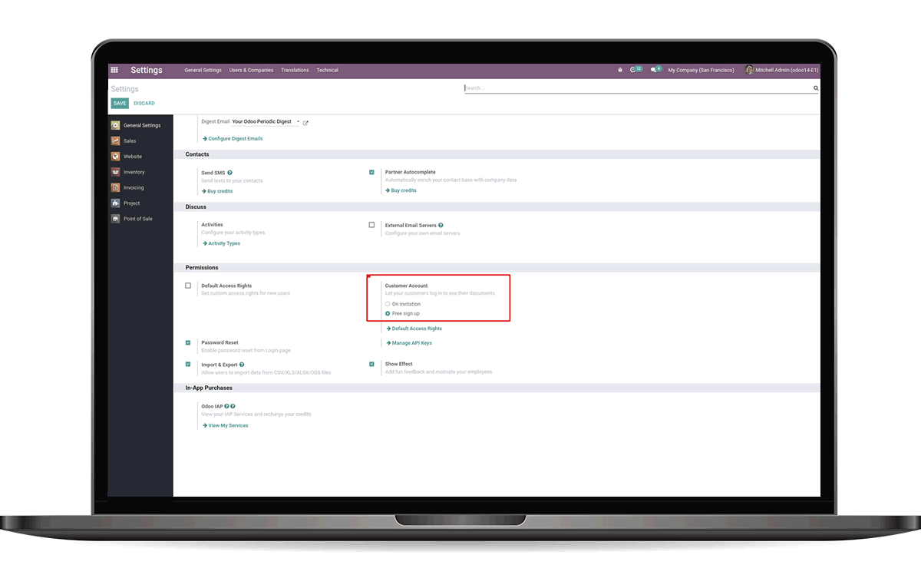Image resolution: width=921 pixels, height=588 pixels.
Task: Enable Default Access Rights checkbox
Action: click(188, 286)
